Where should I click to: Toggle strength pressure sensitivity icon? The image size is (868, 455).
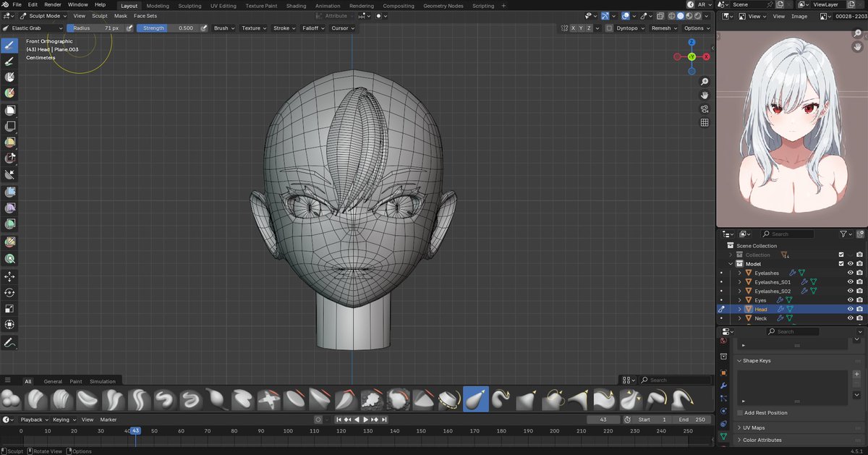(204, 28)
